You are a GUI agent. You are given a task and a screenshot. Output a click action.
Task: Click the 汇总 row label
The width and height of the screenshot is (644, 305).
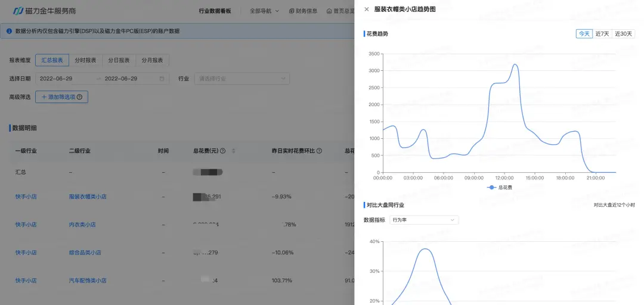coord(20,172)
